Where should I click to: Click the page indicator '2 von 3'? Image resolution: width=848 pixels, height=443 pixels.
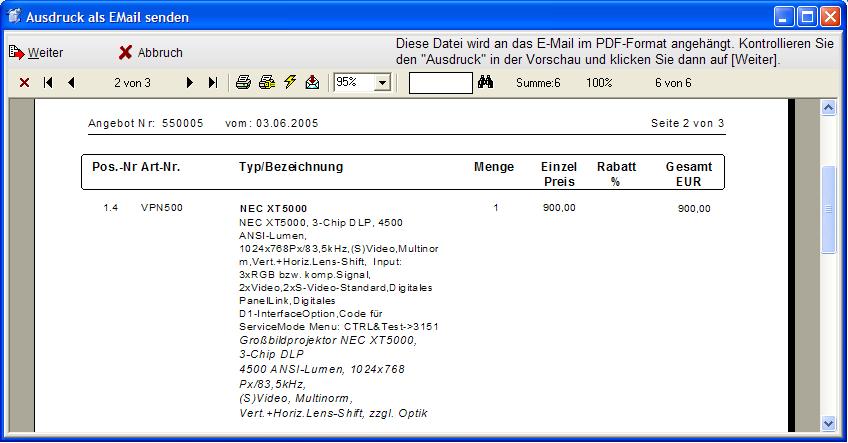[x=132, y=83]
